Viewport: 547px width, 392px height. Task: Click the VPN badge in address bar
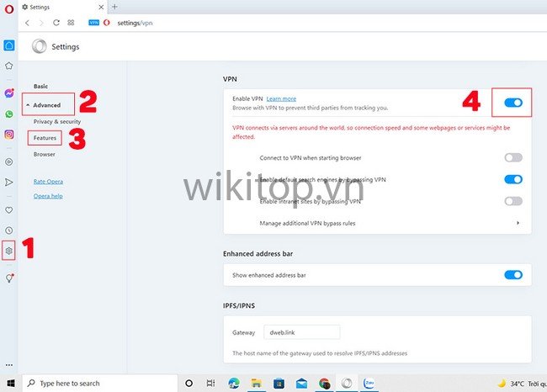tap(93, 23)
